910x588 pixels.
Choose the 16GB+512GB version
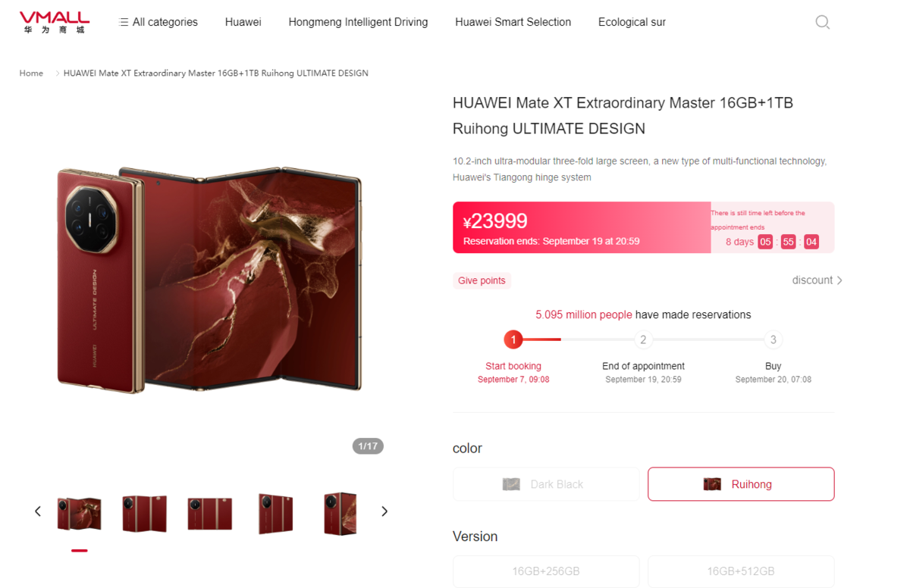click(x=741, y=571)
